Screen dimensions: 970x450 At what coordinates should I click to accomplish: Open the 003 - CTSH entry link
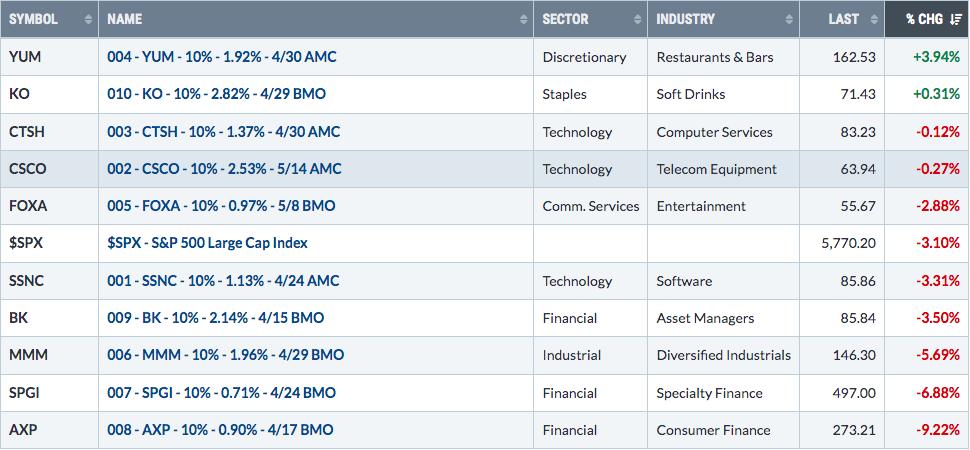[x=223, y=132]
